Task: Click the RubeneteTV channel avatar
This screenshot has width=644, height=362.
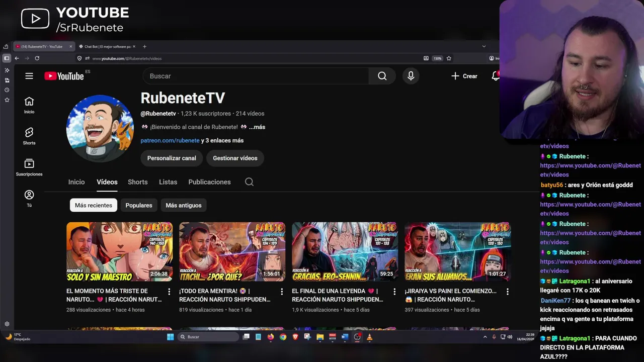Action: (100, 128)
